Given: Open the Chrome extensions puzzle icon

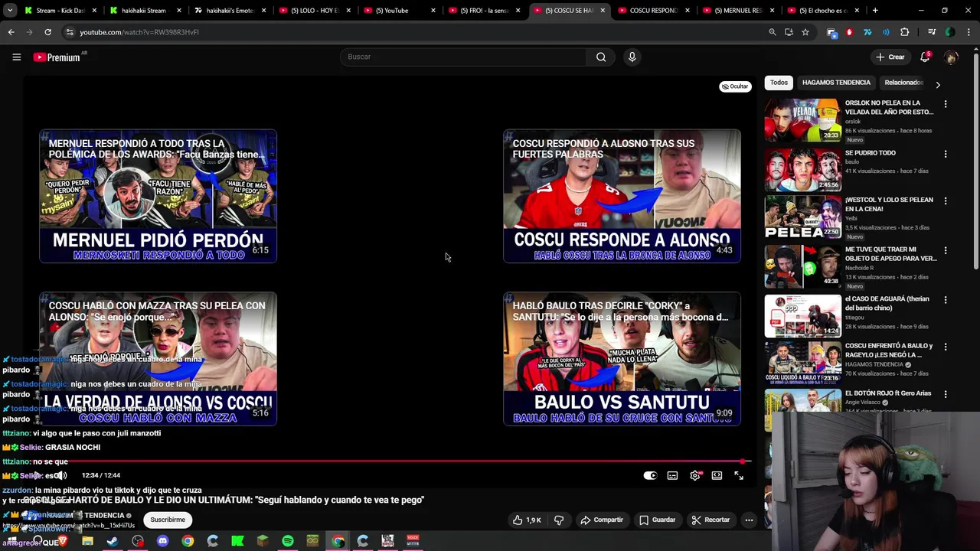Looking at the screenshot, I should pos(904,32).
